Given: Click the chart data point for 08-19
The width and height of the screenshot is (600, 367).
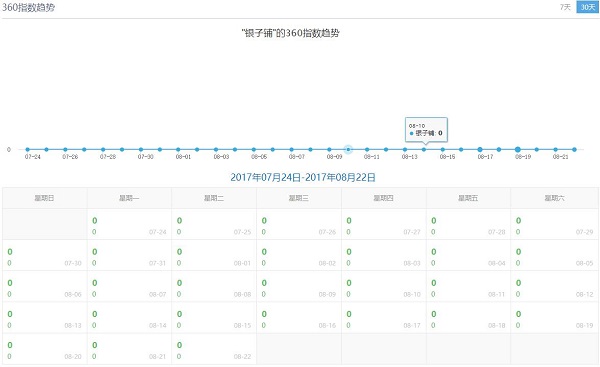Looking at the screenshot, I should point(518,150).
